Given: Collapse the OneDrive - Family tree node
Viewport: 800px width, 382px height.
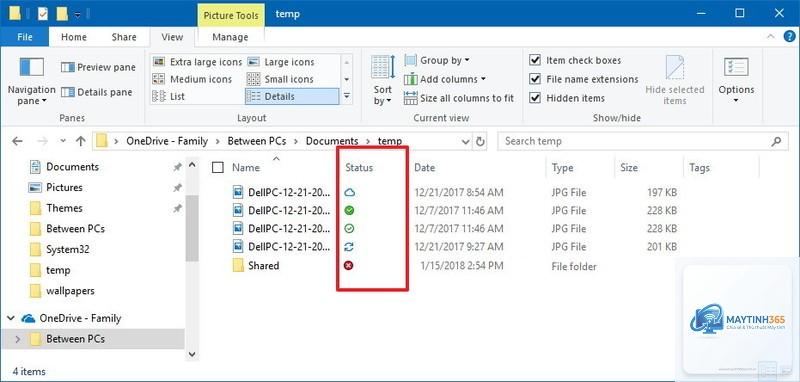Looking at the screenshot, I should [x=11, y=318].
